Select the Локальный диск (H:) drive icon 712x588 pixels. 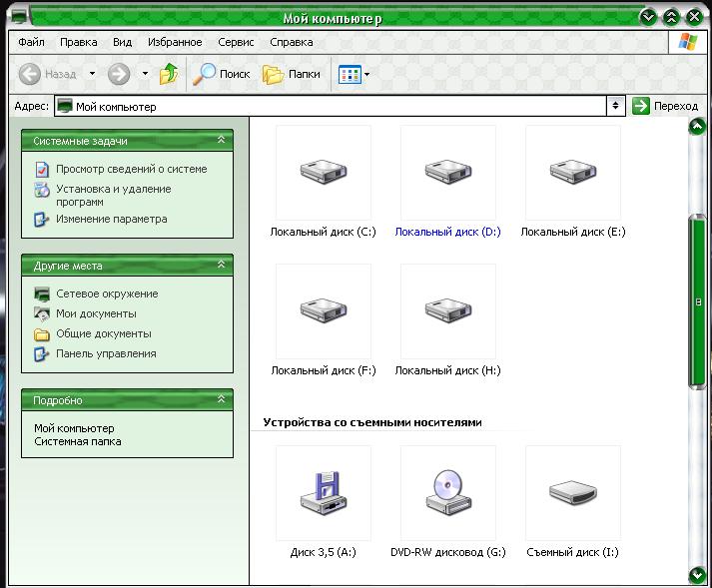point(448,311)
